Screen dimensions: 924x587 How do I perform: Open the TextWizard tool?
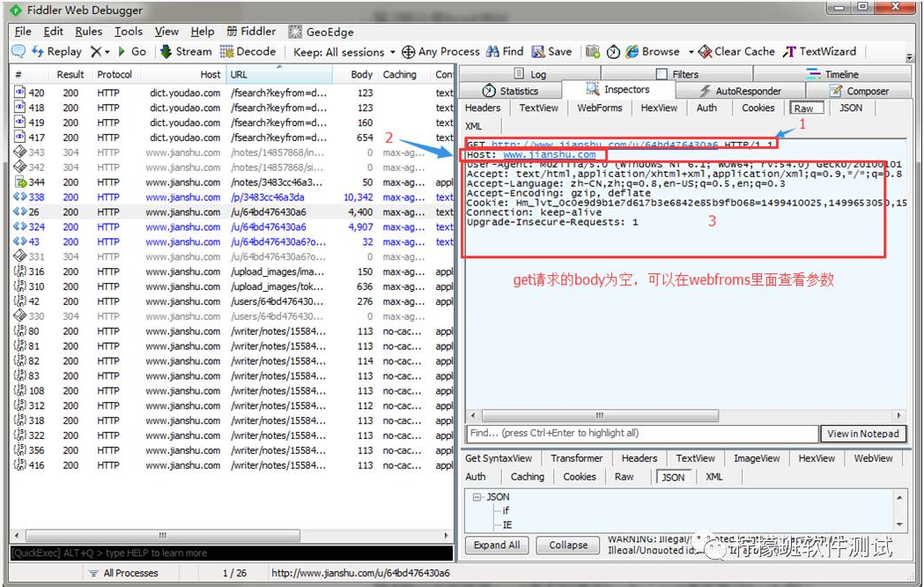pyautogui.click(x=820, y=52)
